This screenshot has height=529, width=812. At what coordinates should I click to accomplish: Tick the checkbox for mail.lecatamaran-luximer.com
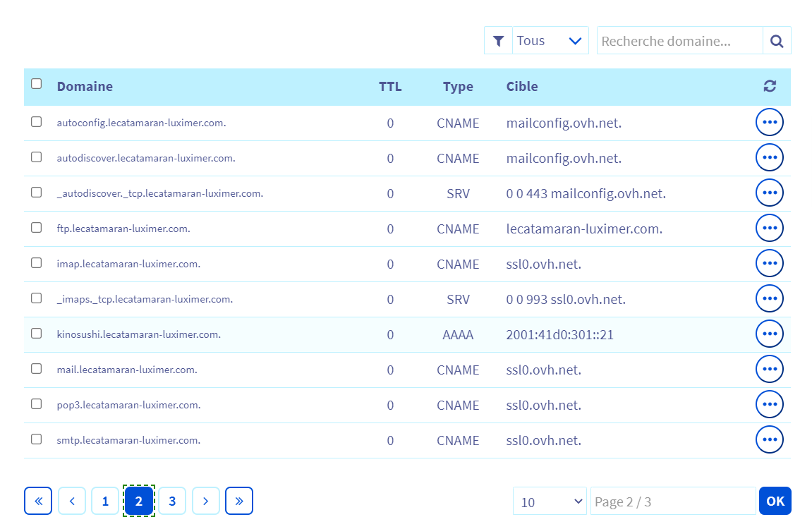click(x=37, y=369)
